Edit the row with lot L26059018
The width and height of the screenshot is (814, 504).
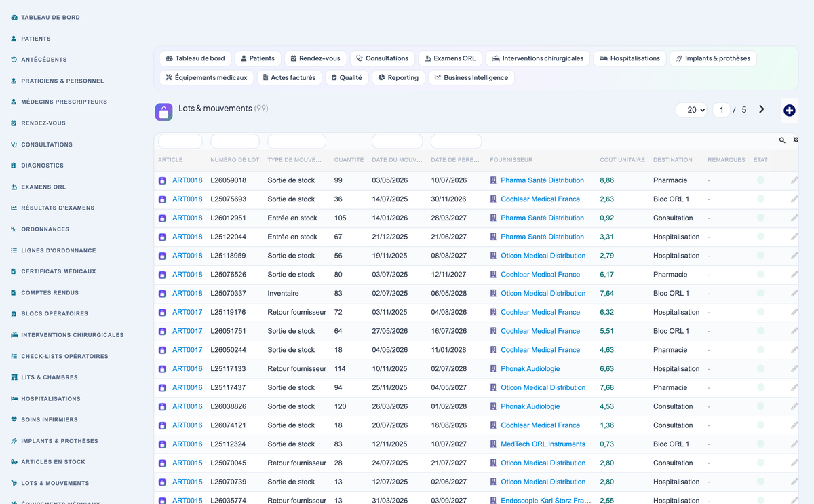tap(794, 180)
